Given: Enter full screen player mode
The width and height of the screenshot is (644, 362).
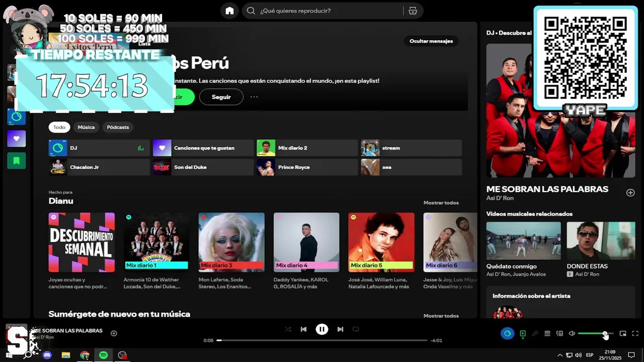Looking at the screenshot, I should 635,333.
